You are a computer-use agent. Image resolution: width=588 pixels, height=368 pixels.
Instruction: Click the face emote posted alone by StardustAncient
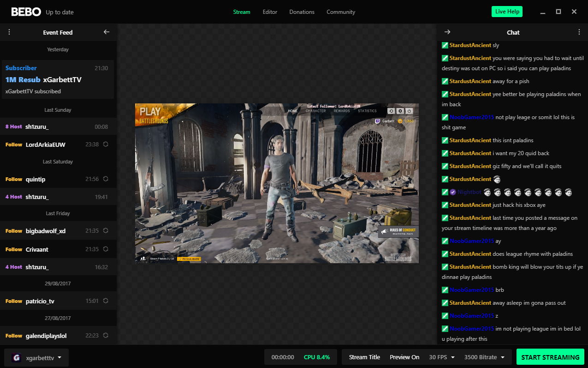coord(497,179)
